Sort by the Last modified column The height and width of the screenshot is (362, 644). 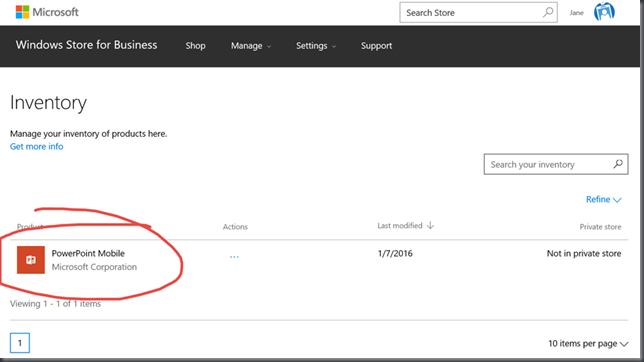tap(400, 226)
